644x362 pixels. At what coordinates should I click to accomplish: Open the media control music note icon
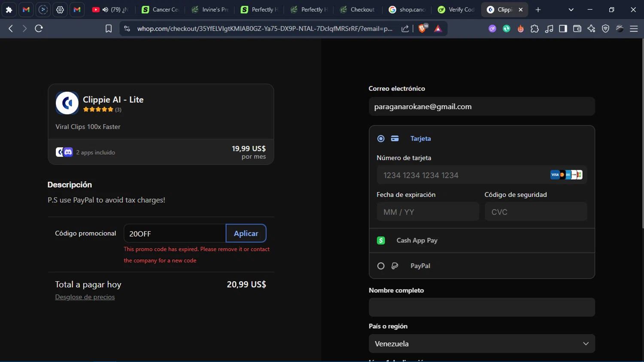click(x=549, y=29)
